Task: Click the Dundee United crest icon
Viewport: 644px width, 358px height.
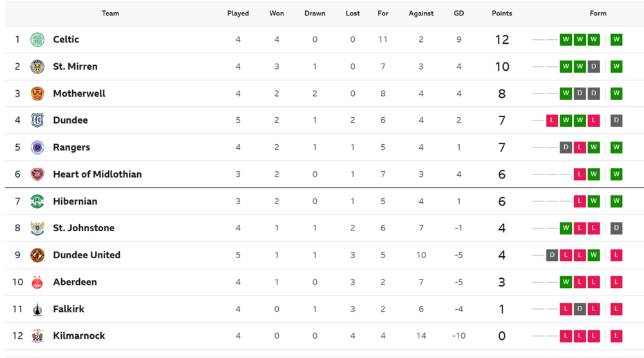Action: (x=37, y=256)
